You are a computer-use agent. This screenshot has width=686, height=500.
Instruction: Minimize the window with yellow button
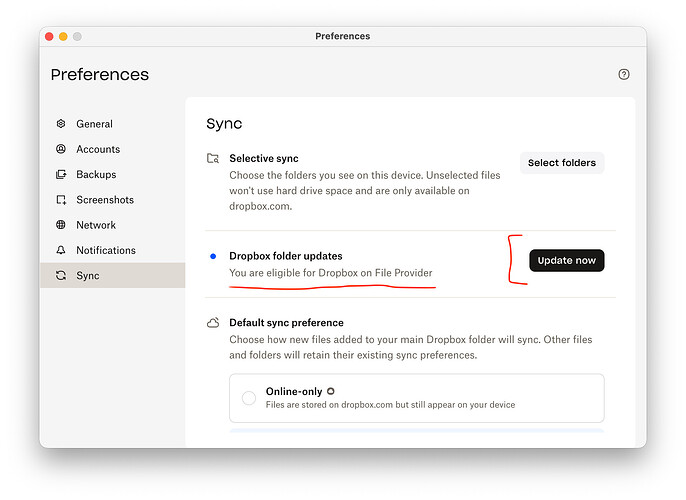tap(63, 37)
